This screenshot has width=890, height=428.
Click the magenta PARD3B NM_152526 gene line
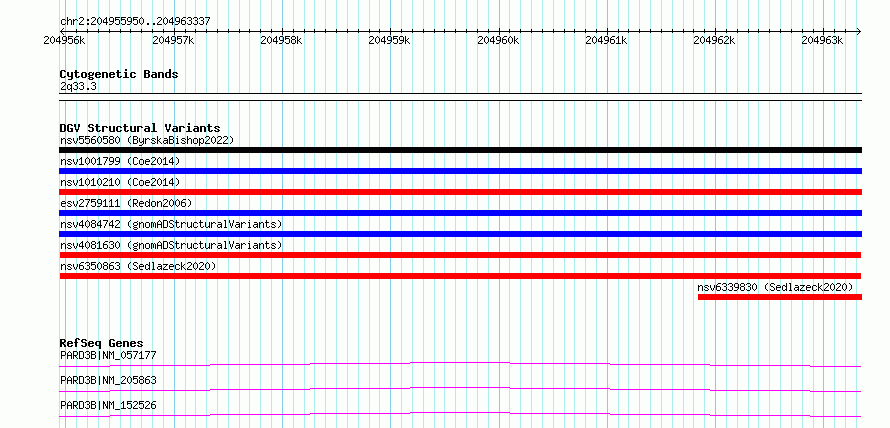coord(460,414)
